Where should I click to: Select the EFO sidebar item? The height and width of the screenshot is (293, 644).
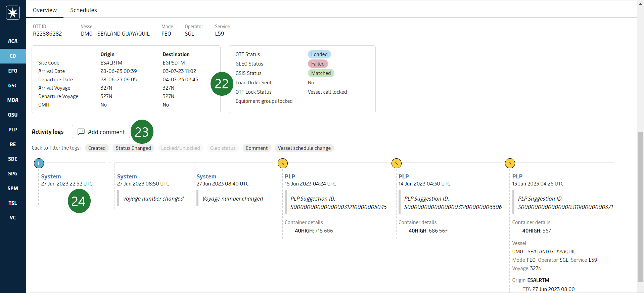point(13,71)
